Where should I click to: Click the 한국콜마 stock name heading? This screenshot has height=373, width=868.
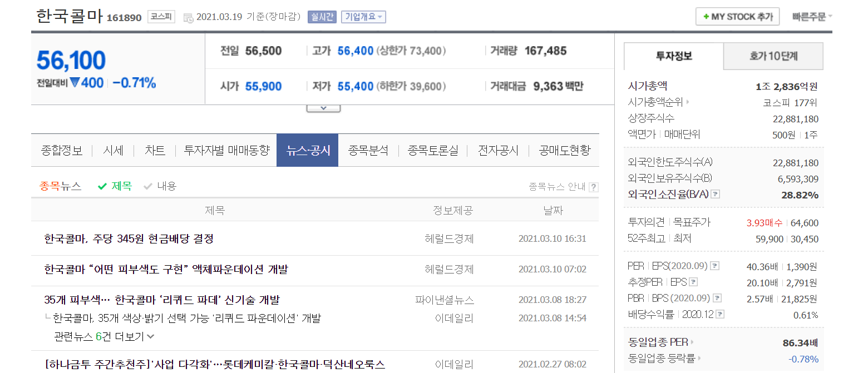(70, 16)
